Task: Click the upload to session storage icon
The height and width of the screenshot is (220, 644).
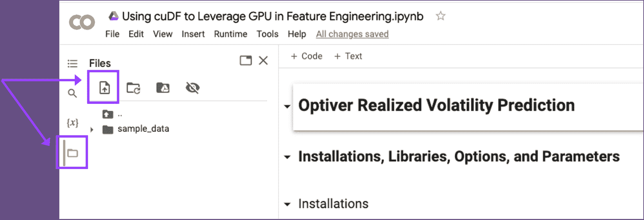Action: click(104, 88)
